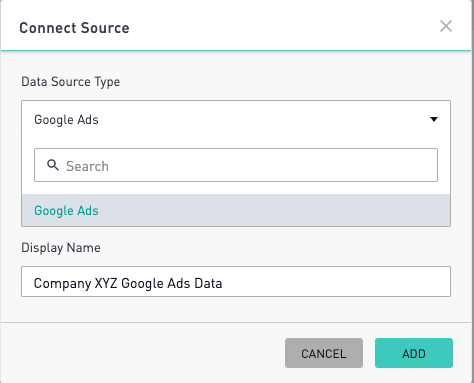Select the Google Ads option in the list
The width and height of the screenshot is (474, 383).
click(236, 210)
